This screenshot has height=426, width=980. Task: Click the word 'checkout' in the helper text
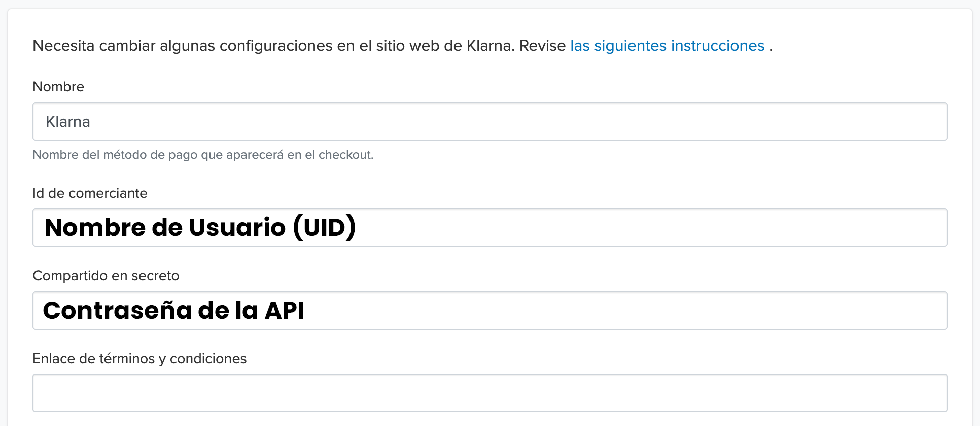pos(345,155)
